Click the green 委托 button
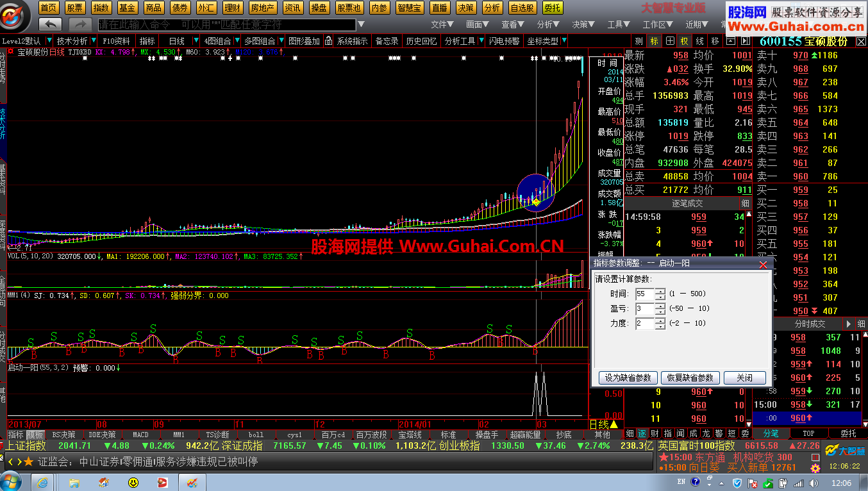The width and height of the screenshot is (868, 491). pyautogui.click(x=552, y=8)
